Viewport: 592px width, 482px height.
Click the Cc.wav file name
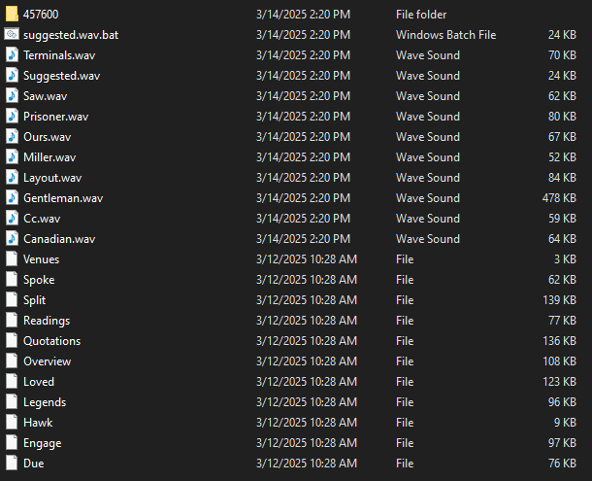point(42,218)
